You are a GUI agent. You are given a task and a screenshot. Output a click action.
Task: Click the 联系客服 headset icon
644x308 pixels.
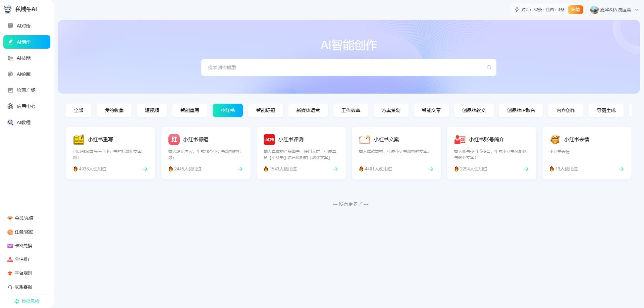click(10, 287)
